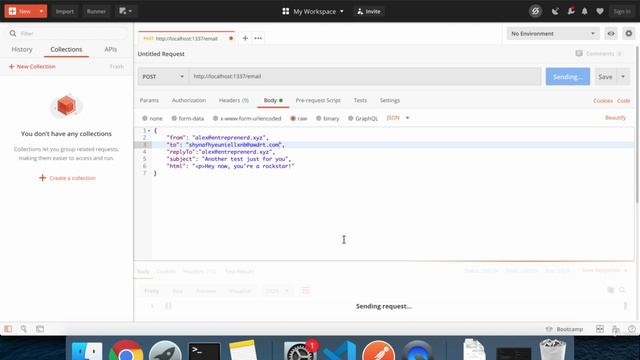This screenshot has width=640, height=360.
Task: Click the Bootcamp status bar item
Action: [564, 329]
